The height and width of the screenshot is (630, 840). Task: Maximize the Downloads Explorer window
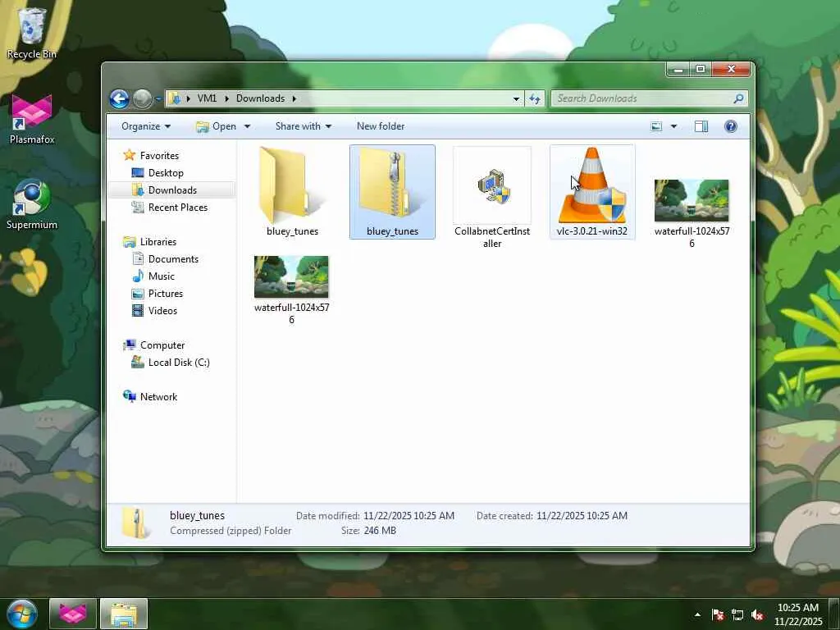[x=701, y=70]
